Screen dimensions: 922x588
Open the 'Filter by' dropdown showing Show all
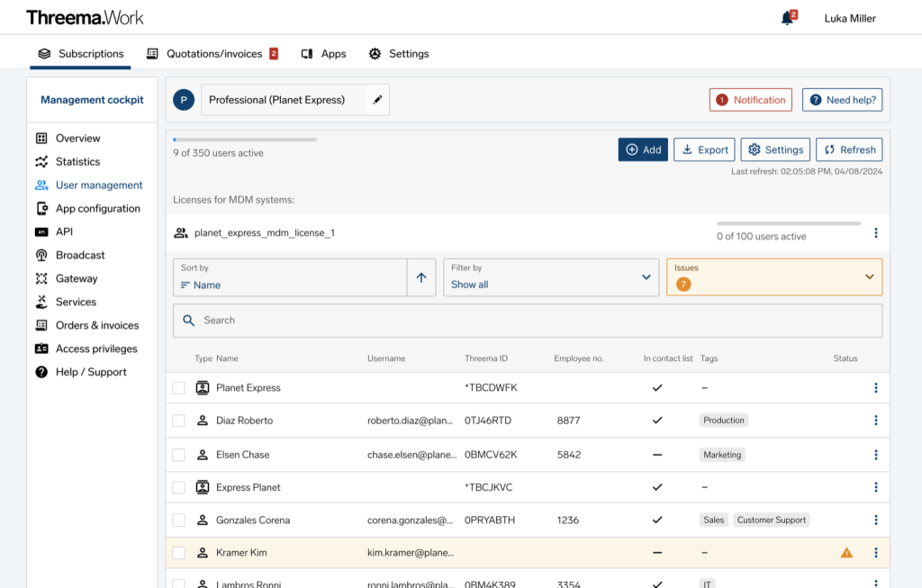pyautogui.click(x=550, y=276)
